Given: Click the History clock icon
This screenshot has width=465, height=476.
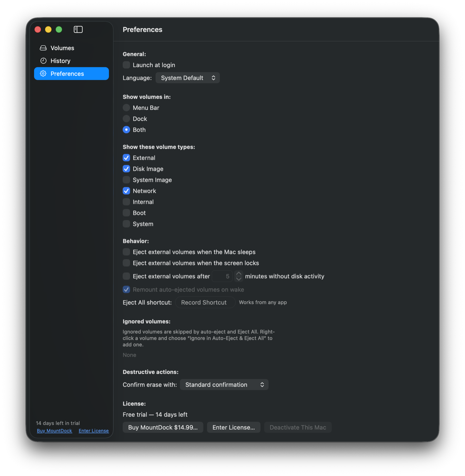Looking at the screenshot, I should point(43,61).
